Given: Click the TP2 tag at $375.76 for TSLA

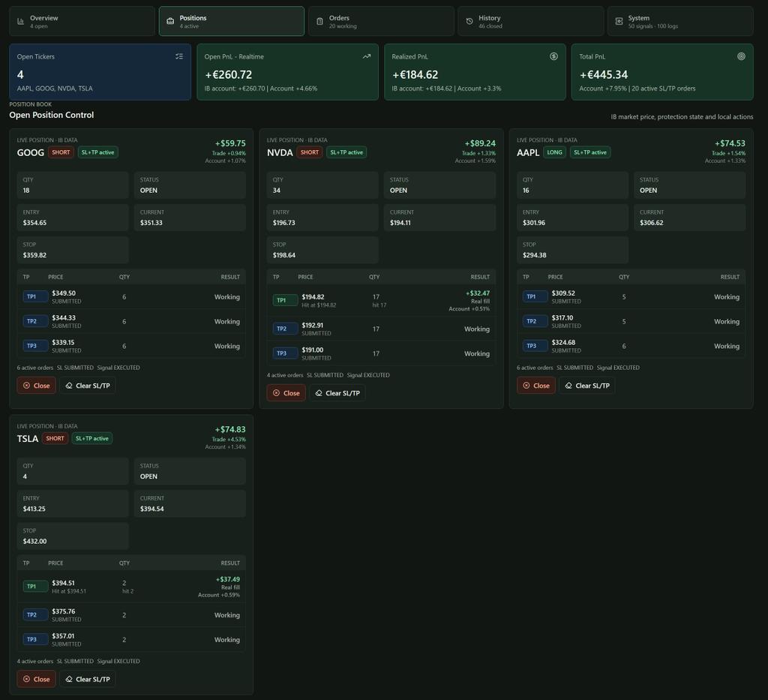Looking at the screenshot, I should tap(35, 614).
